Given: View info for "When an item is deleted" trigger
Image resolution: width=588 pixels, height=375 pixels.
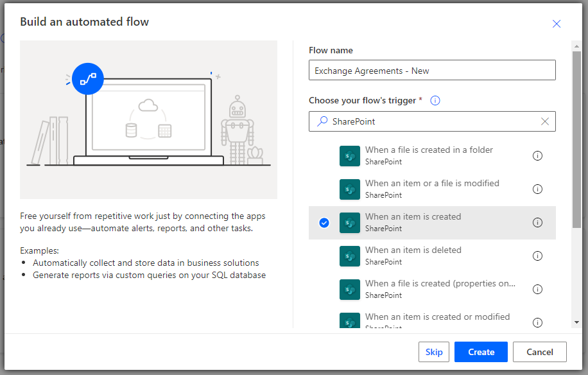Looking at the screenshot, I should tap(537, 256).
